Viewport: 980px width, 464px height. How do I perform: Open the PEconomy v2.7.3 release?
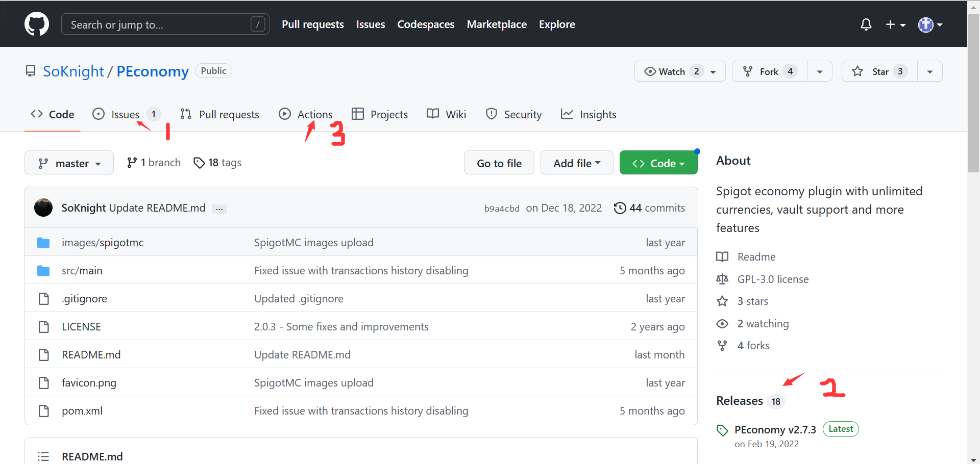(x=775, y=430)
